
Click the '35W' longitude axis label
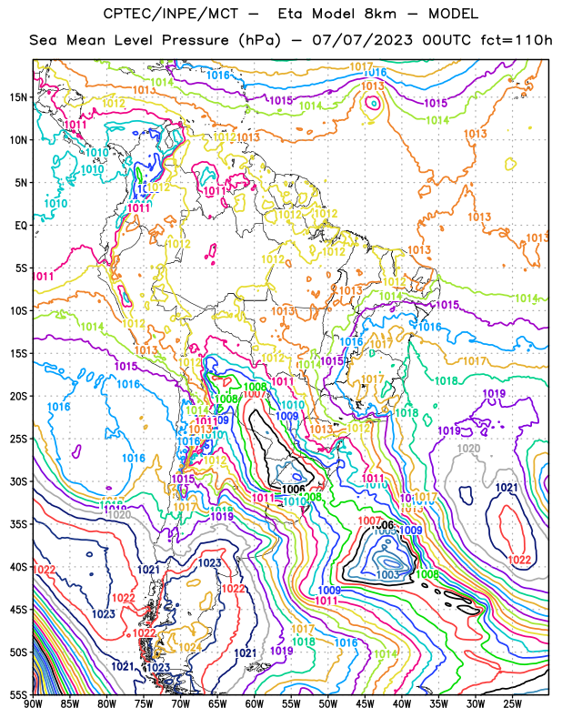click(438, 704)
